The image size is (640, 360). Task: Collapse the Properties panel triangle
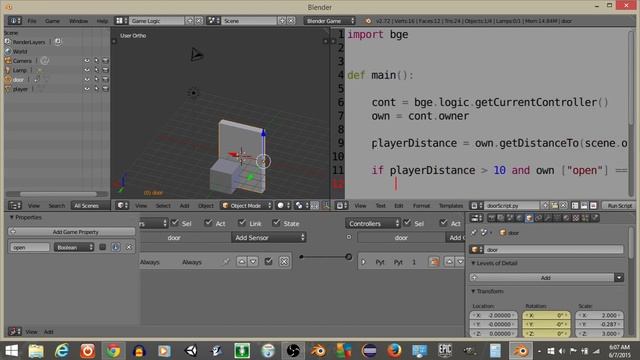coord(12,217)
